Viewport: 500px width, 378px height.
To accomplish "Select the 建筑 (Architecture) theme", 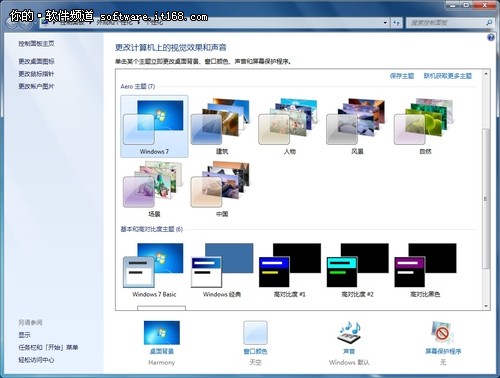I will [x=222, y=126].
